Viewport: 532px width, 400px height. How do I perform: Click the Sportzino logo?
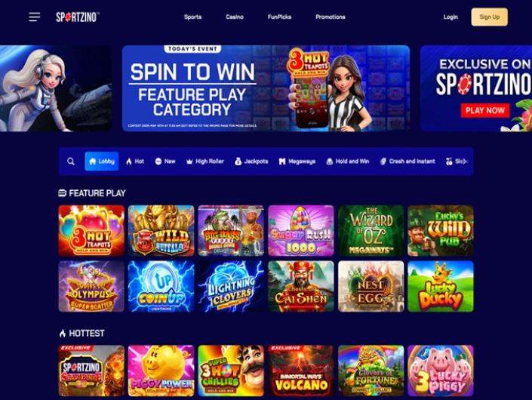pos(78,17)
